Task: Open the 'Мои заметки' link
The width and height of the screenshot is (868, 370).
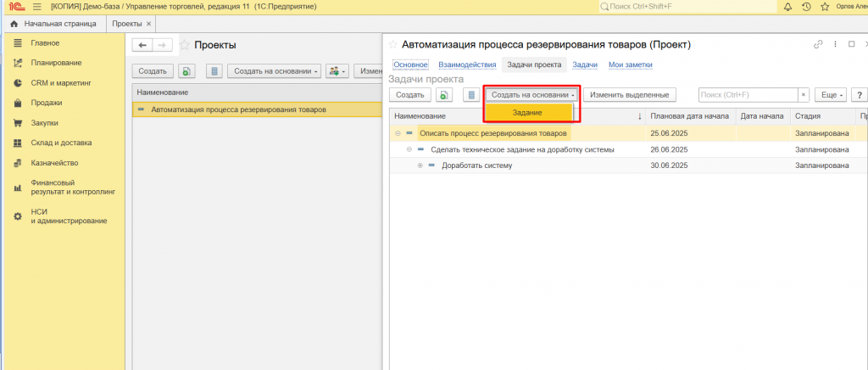Action: coord(631,64)
